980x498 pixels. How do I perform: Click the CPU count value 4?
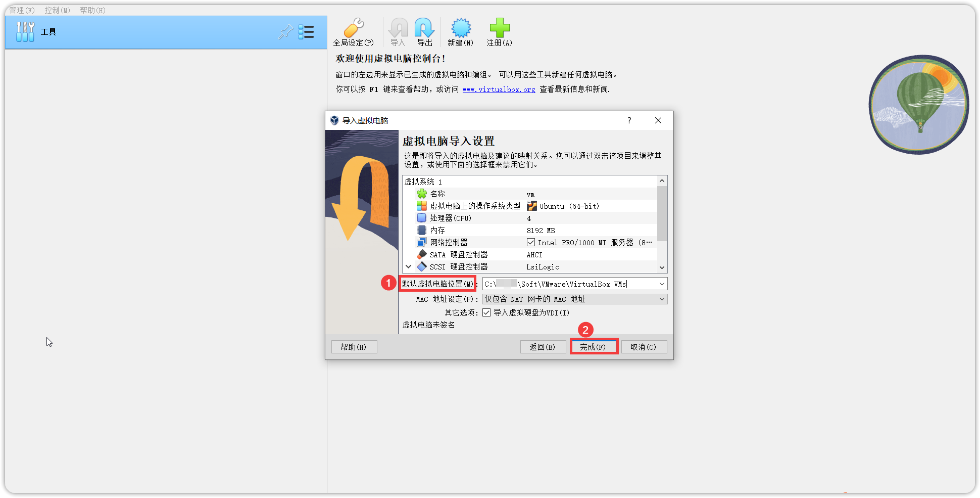pyautogui.click(x=529, y=218)
